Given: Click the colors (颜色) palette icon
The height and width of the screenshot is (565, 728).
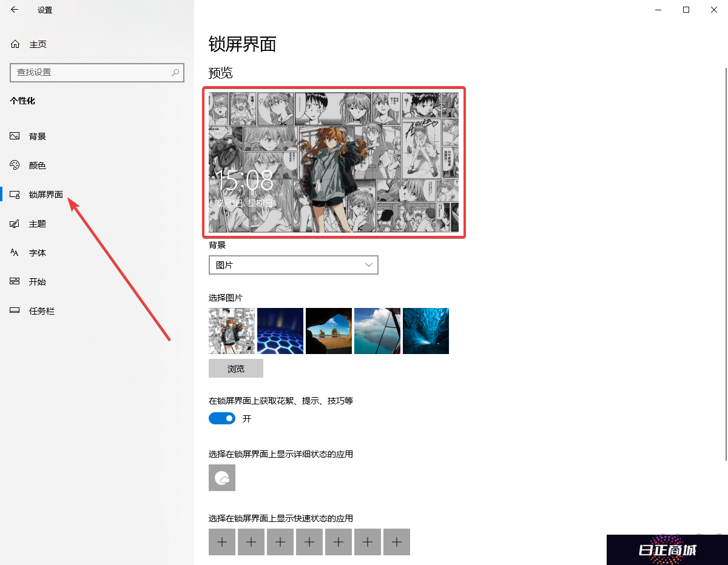Looking at the screenshot, I should click(x=15, y=165).
